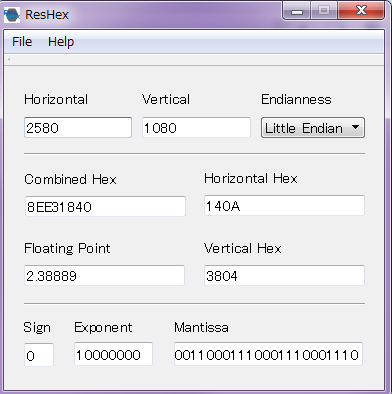This screenshot has height=394, width=392.
Task: Click the disabled maximize button
Action: (x=324, y=11)
